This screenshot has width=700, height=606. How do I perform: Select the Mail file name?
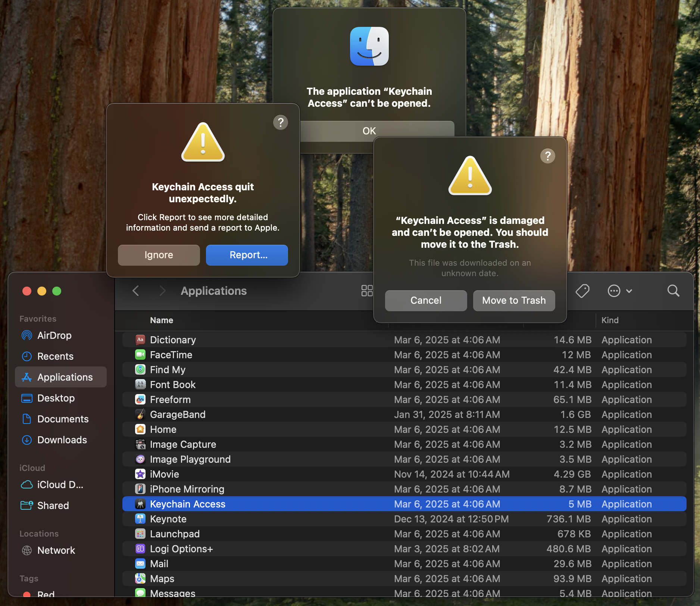coord(159,563)
